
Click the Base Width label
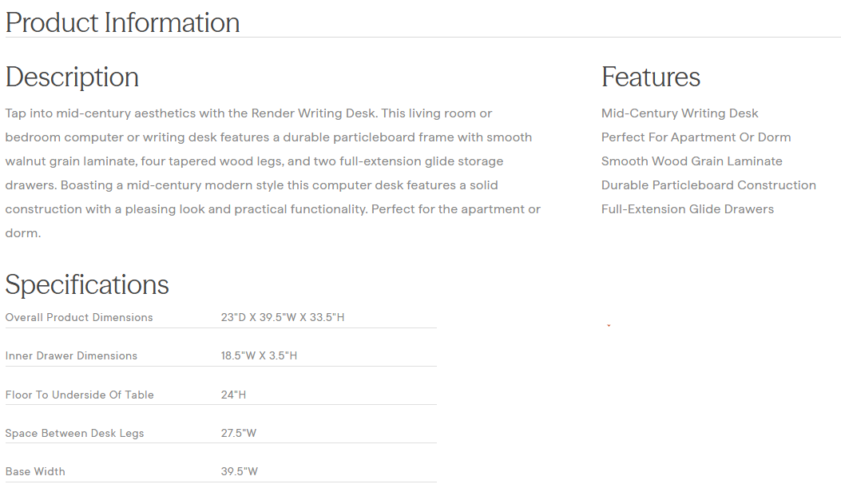click(x=35, y=471)
